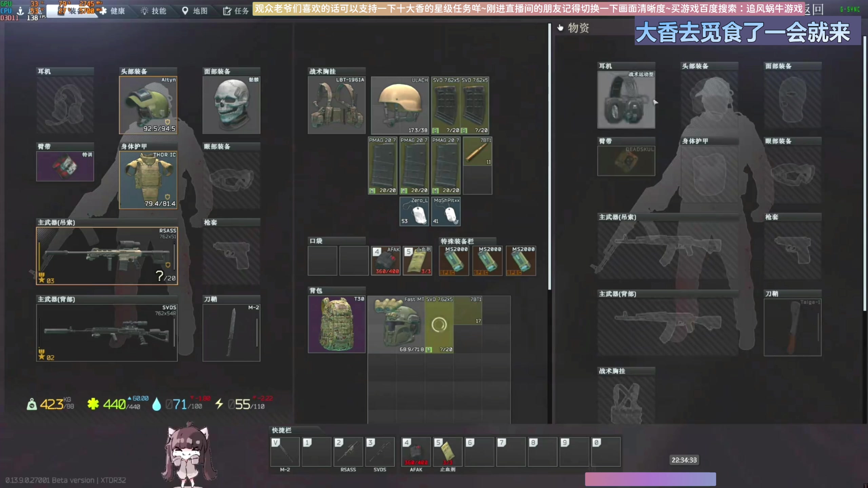Click the empty earpiece slot 耳机

(65, 105)
